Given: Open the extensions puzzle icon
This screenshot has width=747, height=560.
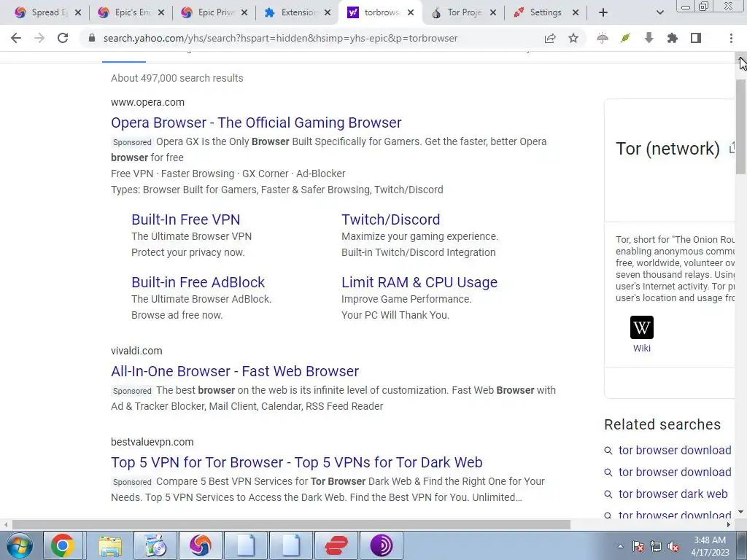Looking at the screenshot, I should point(672,38).
